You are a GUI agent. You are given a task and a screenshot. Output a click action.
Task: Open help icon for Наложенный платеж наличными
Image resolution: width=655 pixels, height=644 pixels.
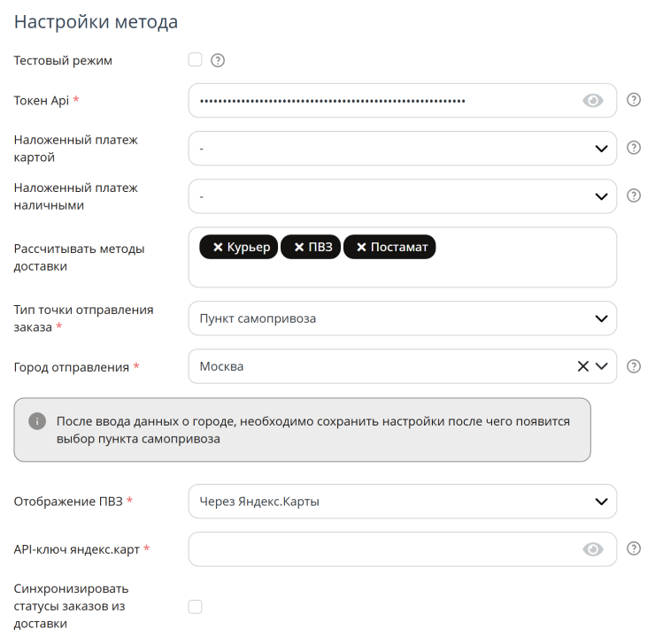click(x=634, y=195)
